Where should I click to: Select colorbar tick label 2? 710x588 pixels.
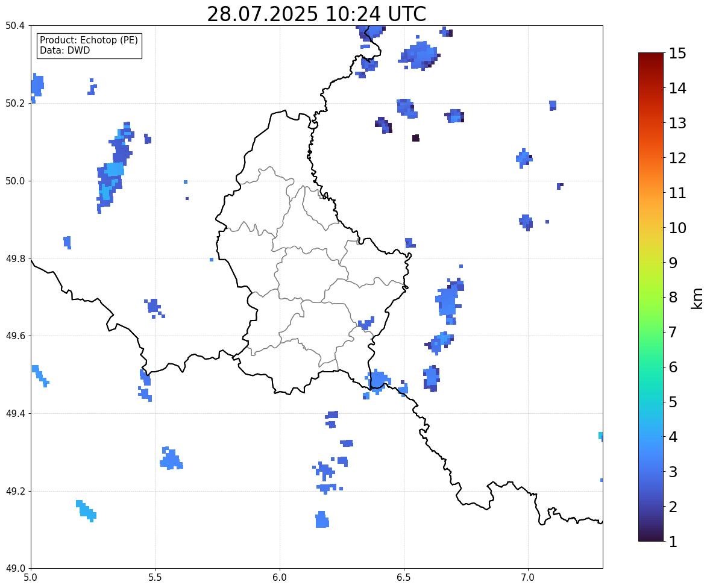(x=673, y=507)
